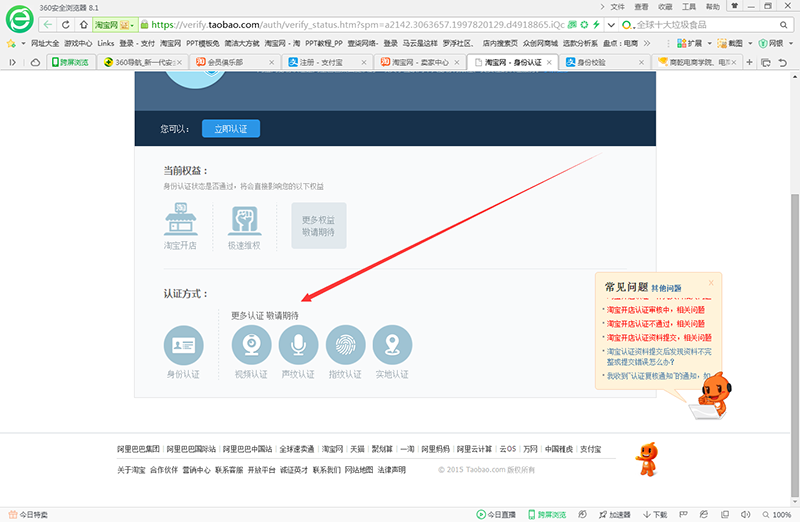Click 加速器 rocket in status bar

tap(615, 514)
